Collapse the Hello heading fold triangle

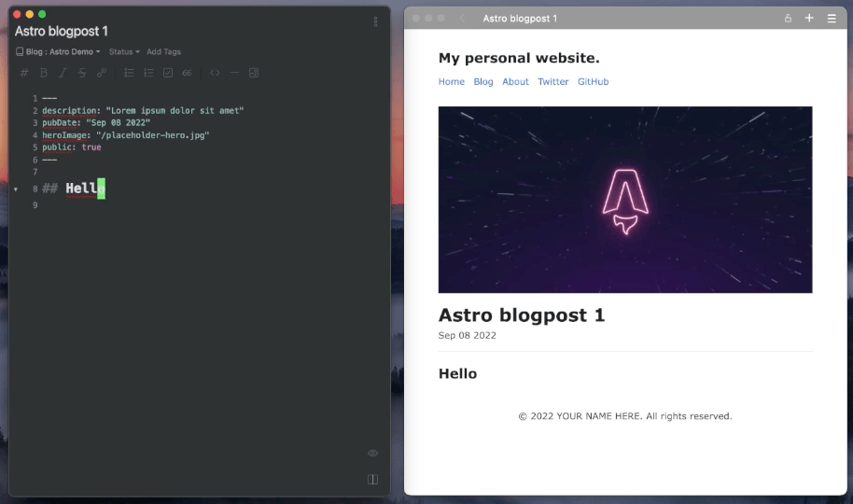coord(16,189)
